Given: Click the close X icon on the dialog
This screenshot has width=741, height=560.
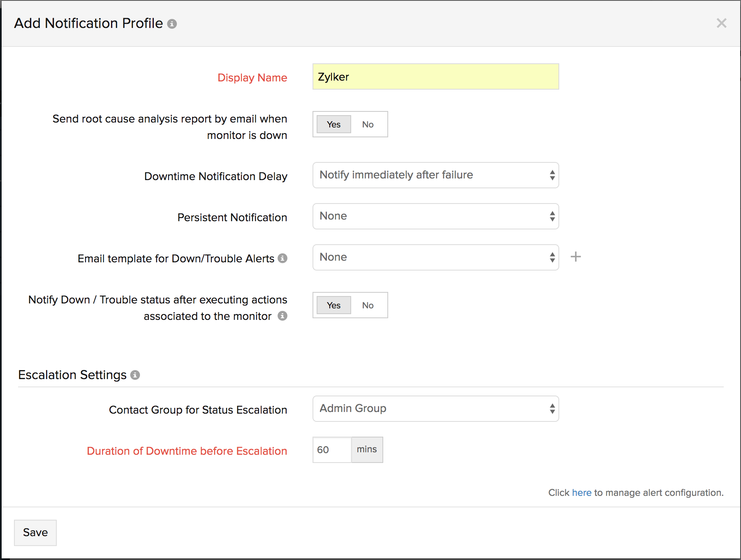Looking at the screenshot, I should pos(722,23).
